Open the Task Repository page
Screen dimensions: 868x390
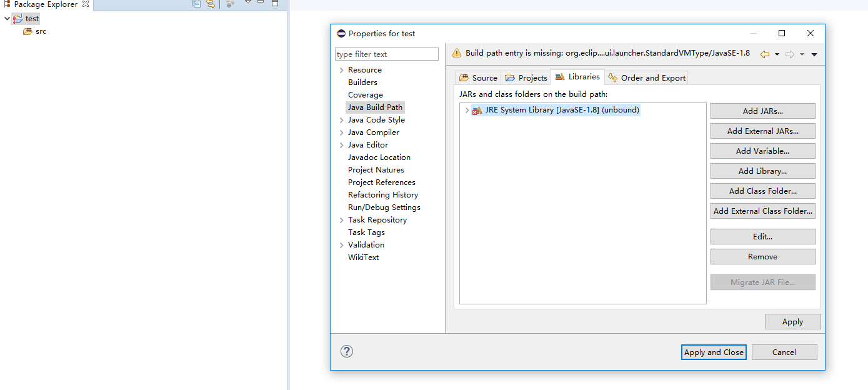click(x=377, y=220)
